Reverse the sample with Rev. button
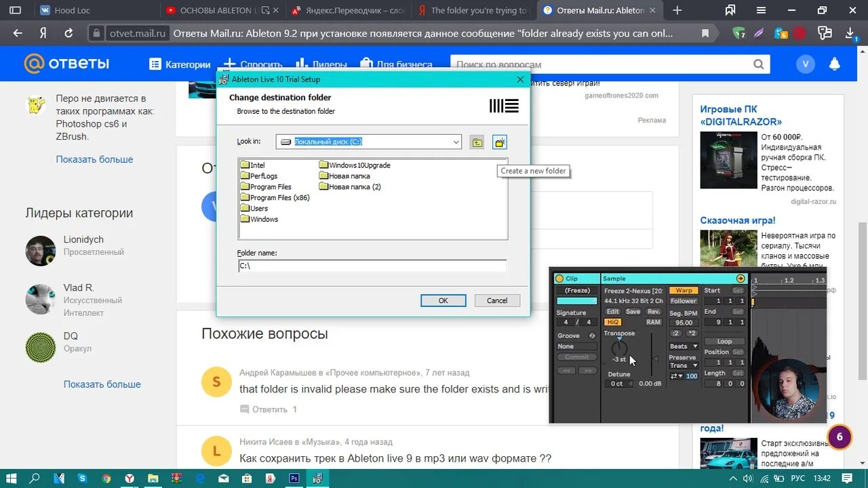This screenshot has height=488, width=868. click(653, 312)
